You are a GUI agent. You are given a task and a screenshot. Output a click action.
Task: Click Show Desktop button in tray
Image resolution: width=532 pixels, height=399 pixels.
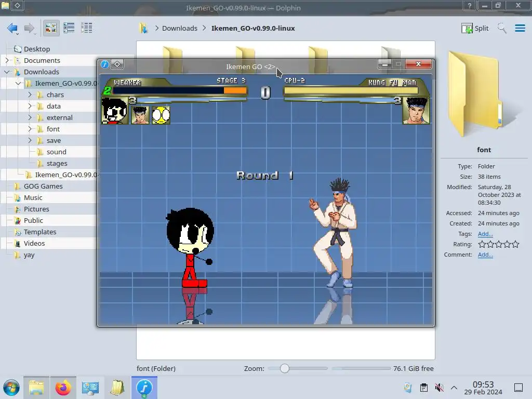point(518,388)
